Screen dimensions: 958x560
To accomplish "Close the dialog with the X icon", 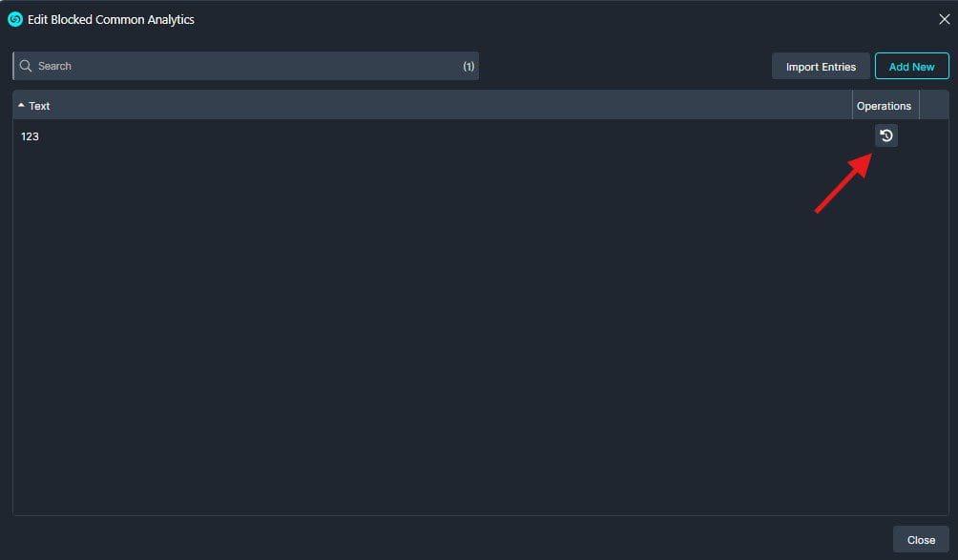I will (944, 19).
